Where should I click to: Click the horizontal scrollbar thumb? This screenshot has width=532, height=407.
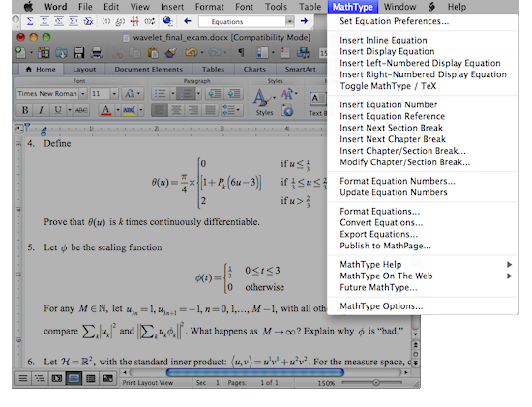point(254,372)
